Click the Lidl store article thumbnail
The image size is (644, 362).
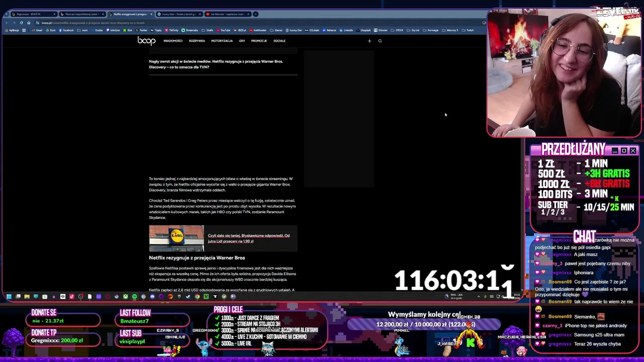tap(177, 238)
